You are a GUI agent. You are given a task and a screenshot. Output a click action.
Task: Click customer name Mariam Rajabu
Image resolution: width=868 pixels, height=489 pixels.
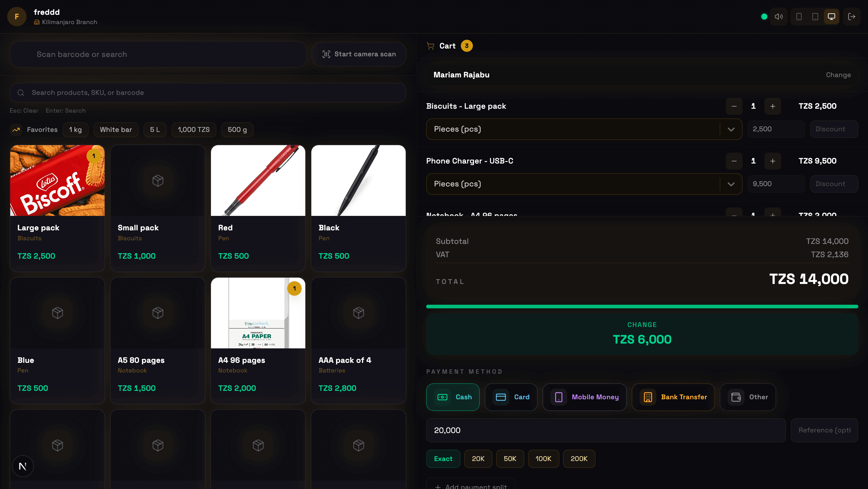[x=461, y=75]
